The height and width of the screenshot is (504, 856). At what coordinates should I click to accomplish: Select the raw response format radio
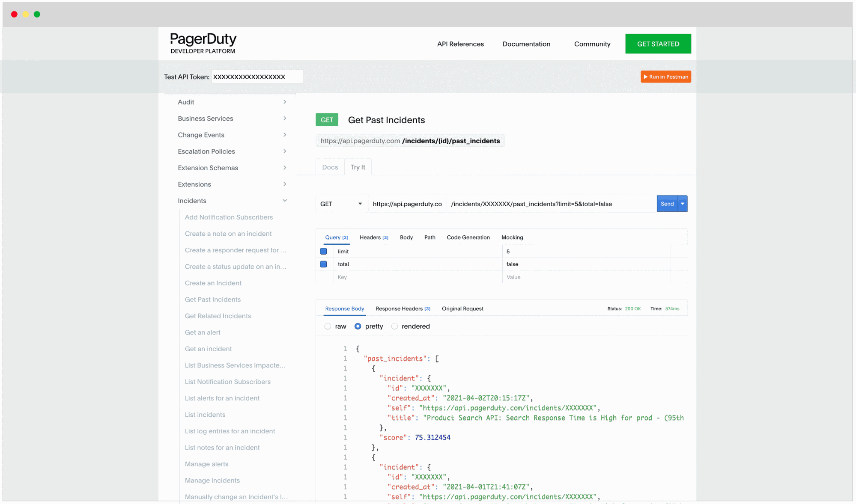(x=328, y=326)
